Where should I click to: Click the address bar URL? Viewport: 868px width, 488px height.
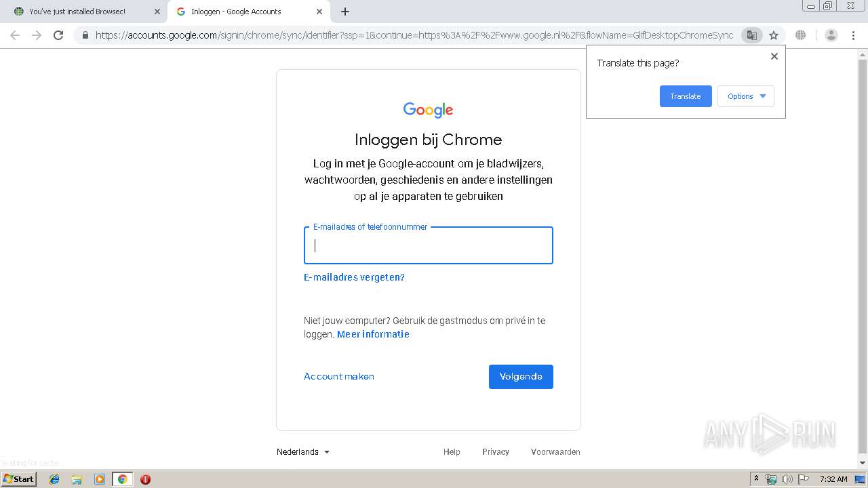(x=414, y=35)
